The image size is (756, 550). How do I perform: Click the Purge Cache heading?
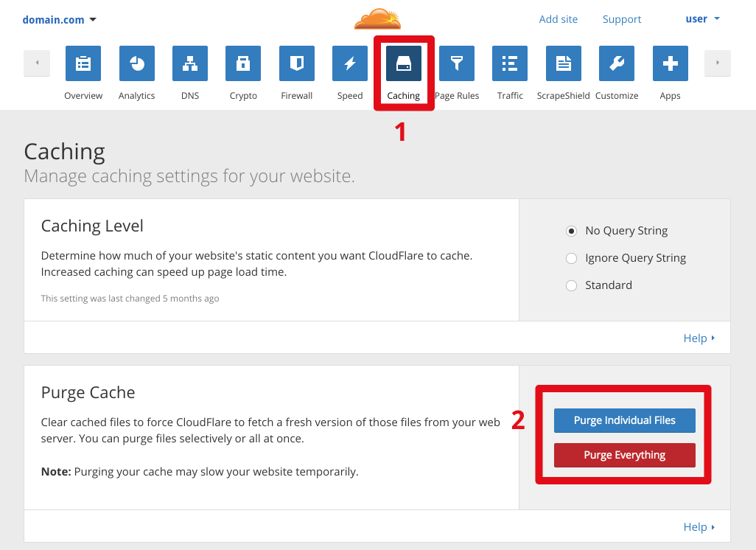(88, 393)
